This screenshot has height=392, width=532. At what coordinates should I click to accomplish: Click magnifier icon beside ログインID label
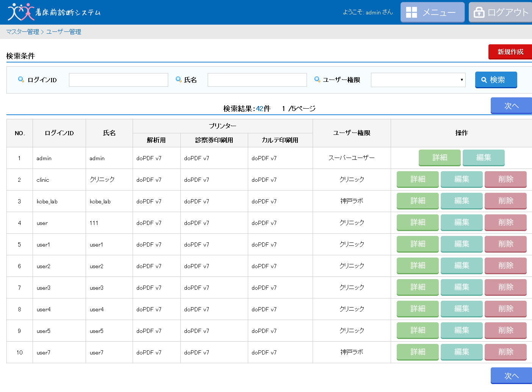(x=21, y=80)
